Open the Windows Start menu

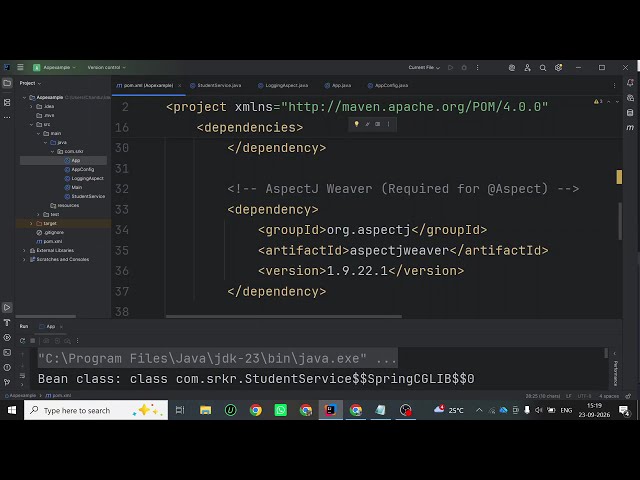pos(12,410)
